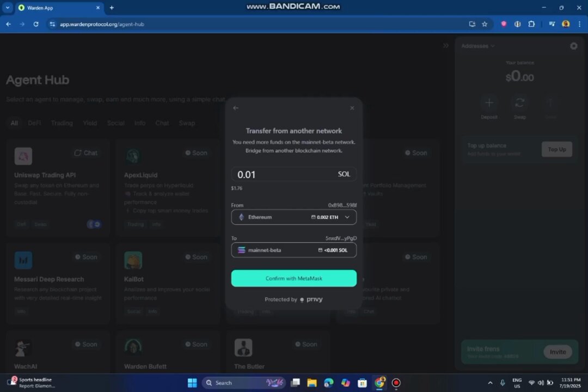The height and width of the screenshot is (392, 588).
Task: Show hidden system tray icons
Action: click(490, 383)
